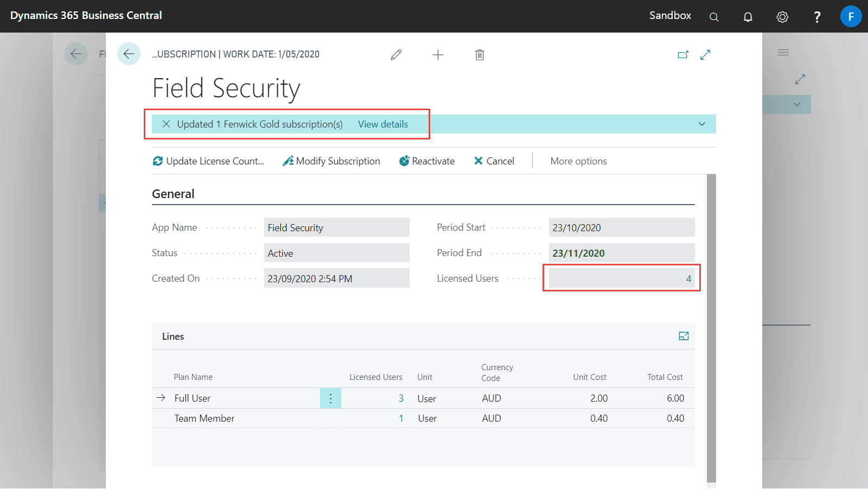Open row menu for Full User line
The height and width of the screenshot is (489, 868).
click(330, 398)
